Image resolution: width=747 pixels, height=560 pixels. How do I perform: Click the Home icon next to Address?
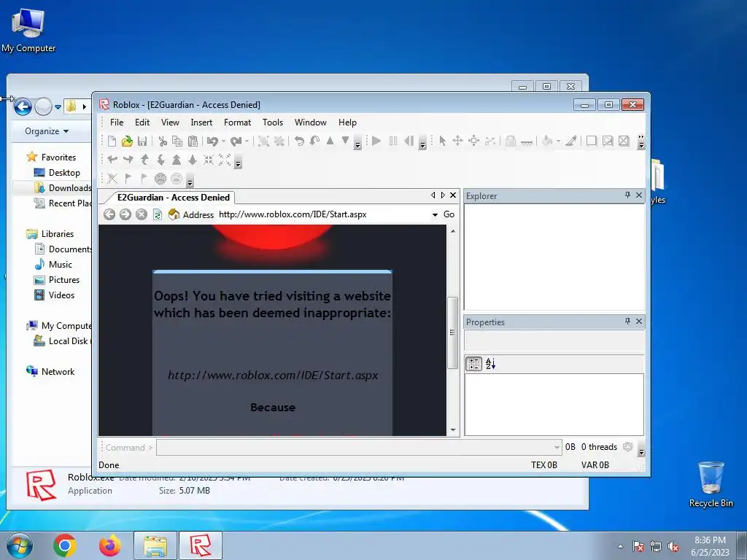(x=174, y=214)
